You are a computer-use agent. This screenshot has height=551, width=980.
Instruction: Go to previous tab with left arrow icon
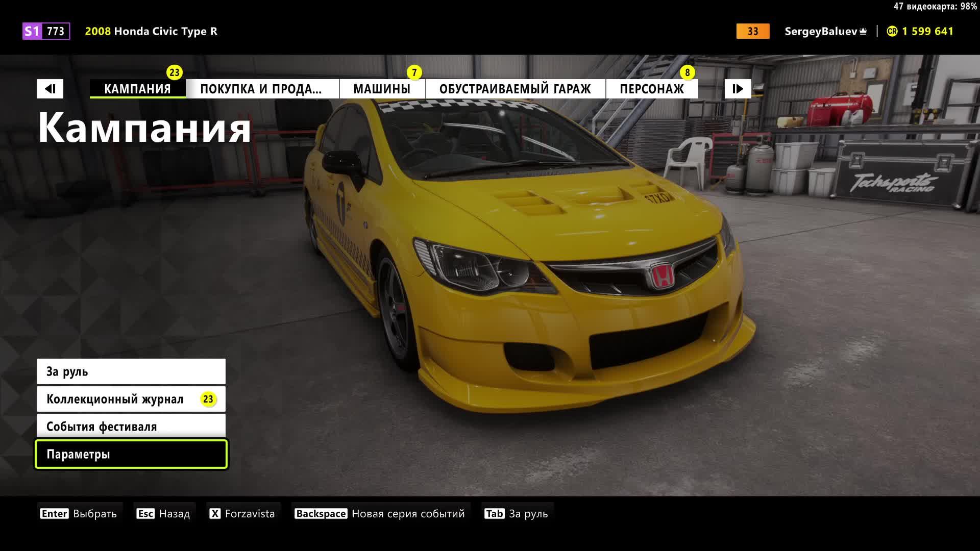[50, 89]
